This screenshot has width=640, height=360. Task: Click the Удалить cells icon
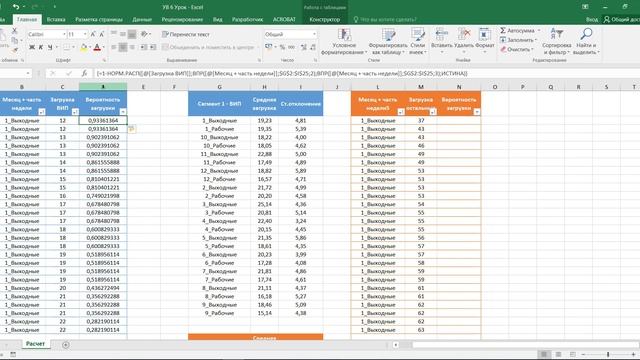pyautogui.click(x=464, y=35)
